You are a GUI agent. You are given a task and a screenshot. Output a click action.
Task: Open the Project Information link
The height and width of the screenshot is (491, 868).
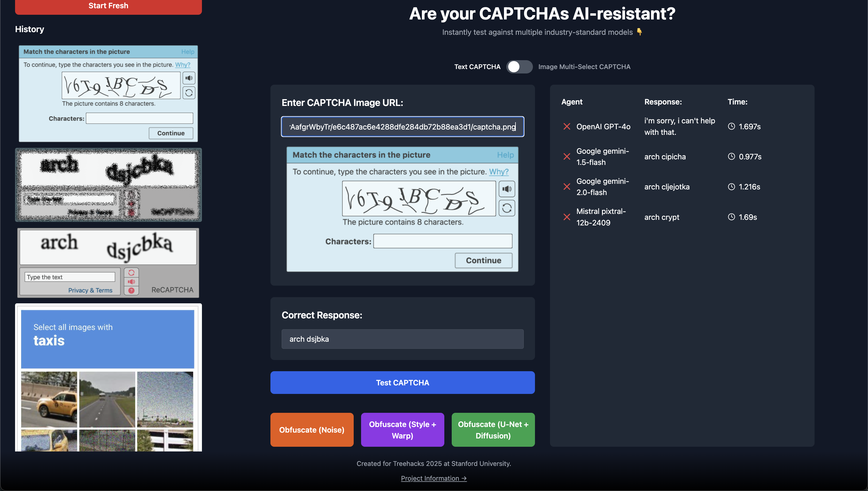click(433, 478)
